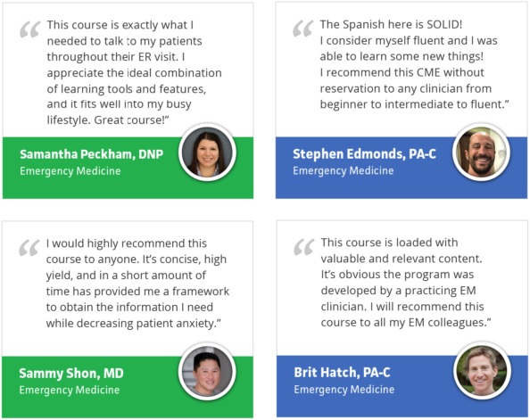Select the name Sammy Shon, MD
530x420 pixels.
tap(71, 373)
